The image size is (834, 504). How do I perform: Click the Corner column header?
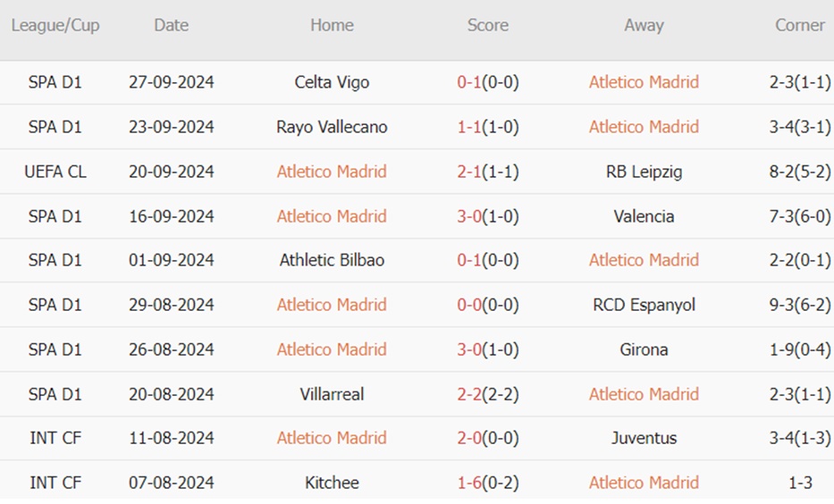pyautogui.click(x=799, y=25)
